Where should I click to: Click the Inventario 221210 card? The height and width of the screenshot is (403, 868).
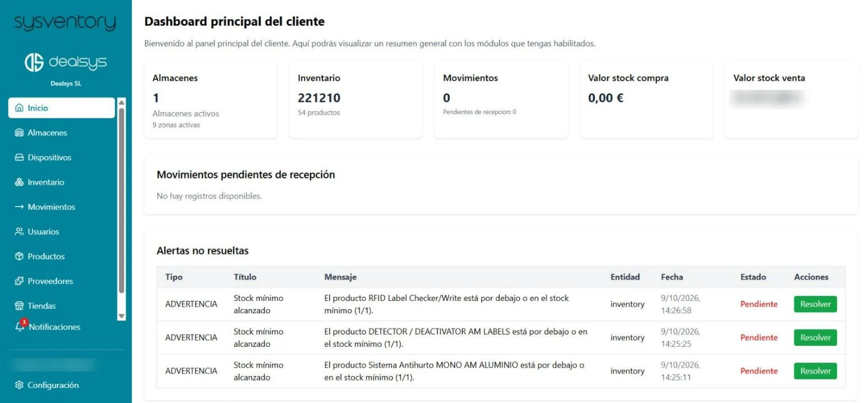point(355,100)
